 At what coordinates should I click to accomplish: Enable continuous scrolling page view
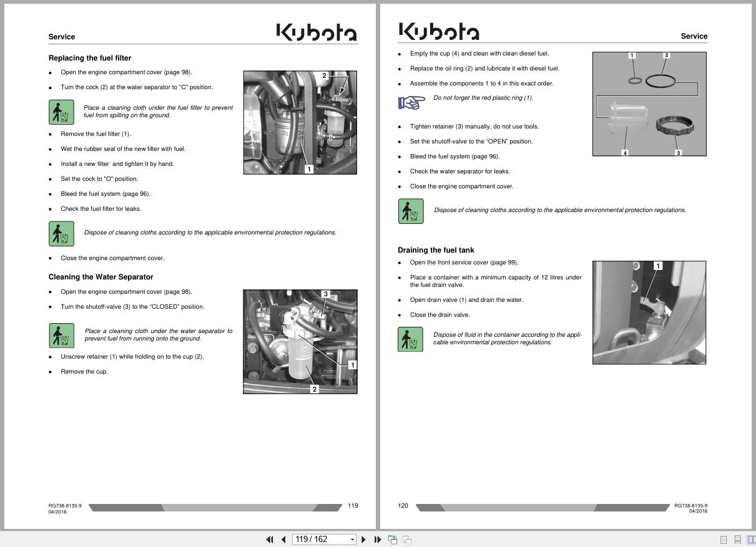coord(739,539)
